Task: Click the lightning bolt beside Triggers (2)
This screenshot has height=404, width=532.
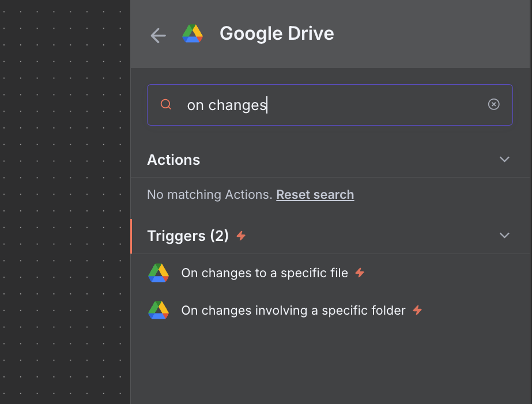Action: point(242,236)
